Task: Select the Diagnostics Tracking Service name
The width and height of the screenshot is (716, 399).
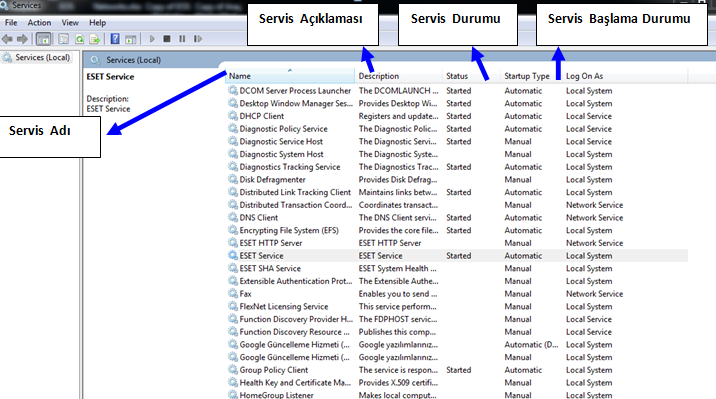Action: point(290,167)
